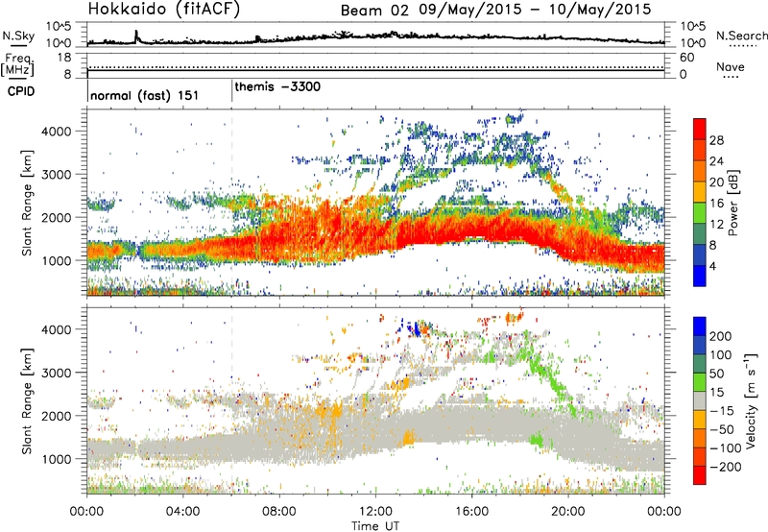
Task: Click the sky noise spike near 02:00
Action: click(x=136, y=36)
